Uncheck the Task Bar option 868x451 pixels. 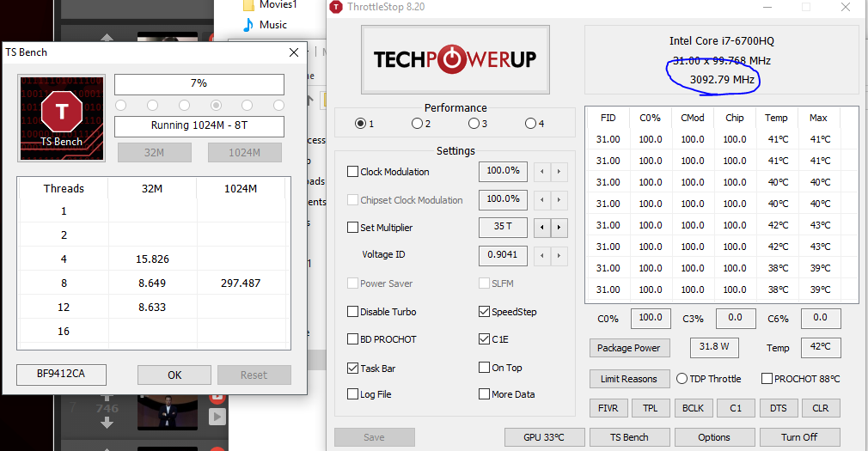tap(352, 368)
